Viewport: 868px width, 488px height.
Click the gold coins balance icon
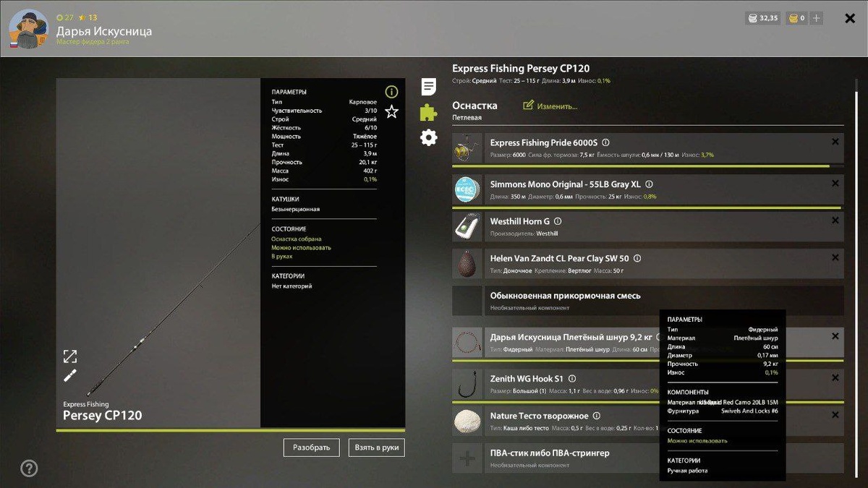793,18
